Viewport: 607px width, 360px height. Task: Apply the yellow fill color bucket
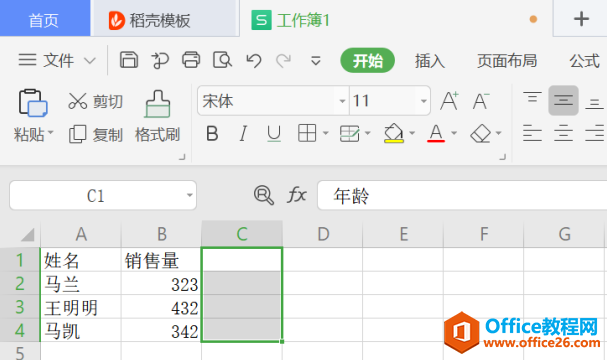[x=394, y=134]
